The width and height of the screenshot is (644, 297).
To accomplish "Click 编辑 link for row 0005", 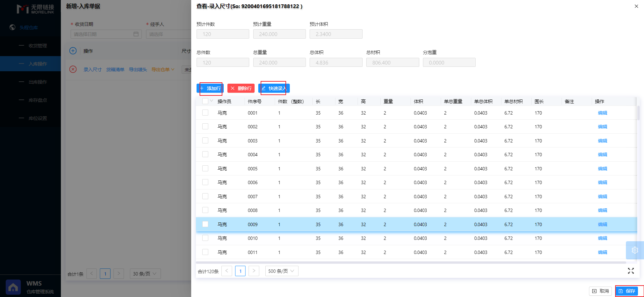I will (x=602, y=169).
